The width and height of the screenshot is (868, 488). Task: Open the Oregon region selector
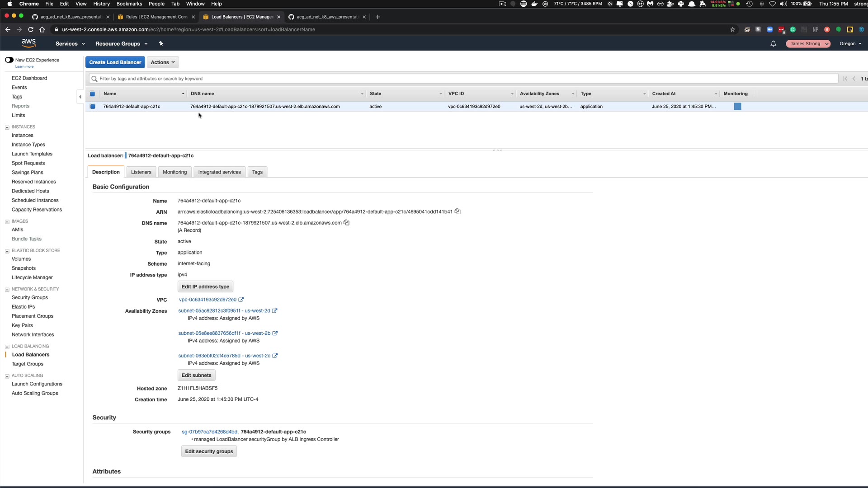point(850,44)
